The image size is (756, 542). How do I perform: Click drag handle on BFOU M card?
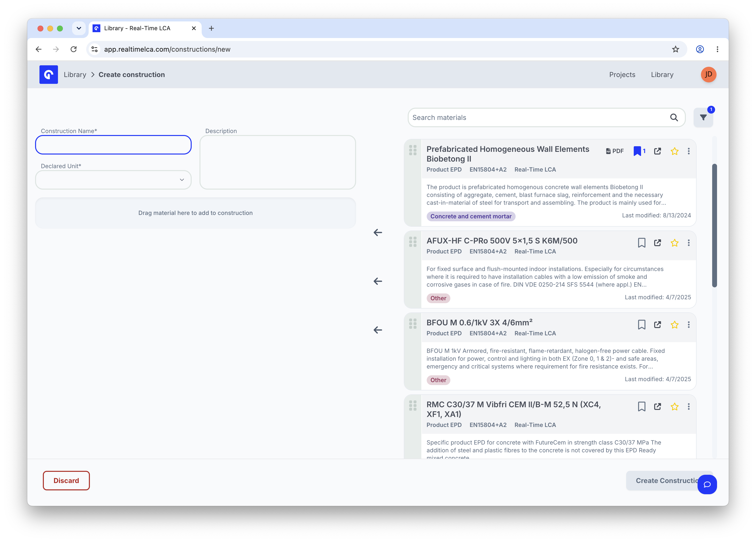coord(413,324)
